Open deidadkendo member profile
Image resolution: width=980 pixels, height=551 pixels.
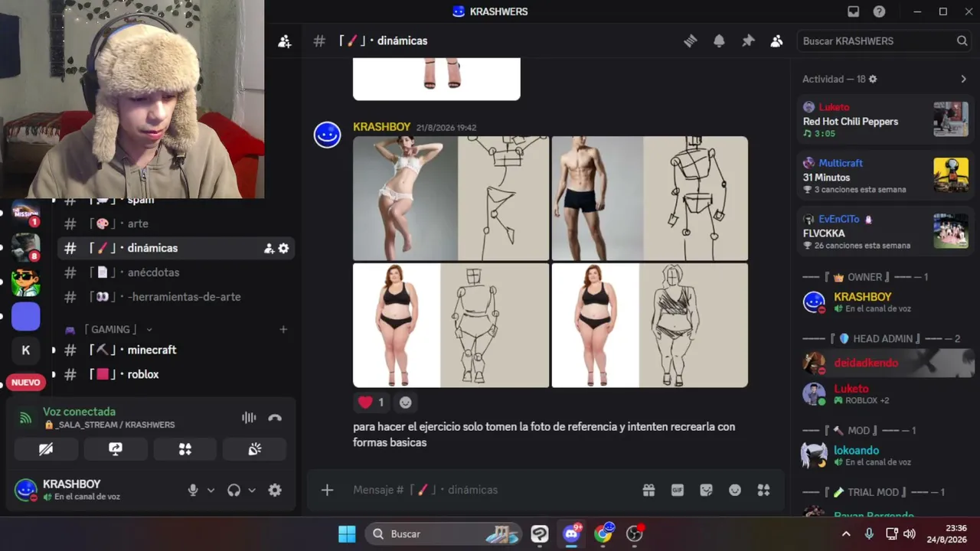(885, 363)
